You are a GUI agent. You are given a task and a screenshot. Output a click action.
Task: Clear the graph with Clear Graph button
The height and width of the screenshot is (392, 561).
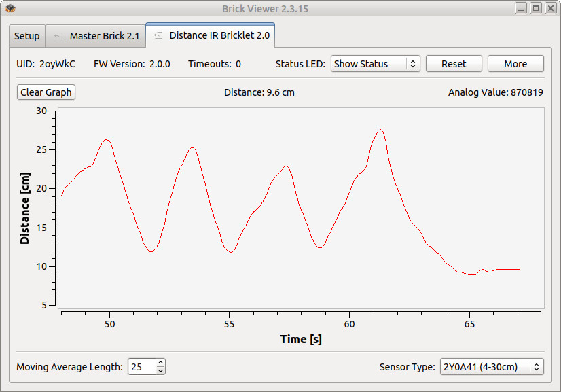46,92
